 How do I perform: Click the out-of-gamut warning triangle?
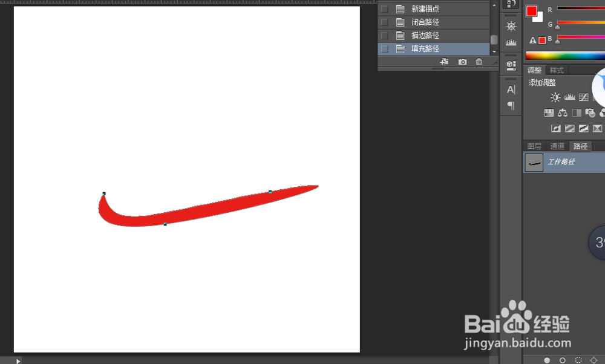click(x=533, y=40)
